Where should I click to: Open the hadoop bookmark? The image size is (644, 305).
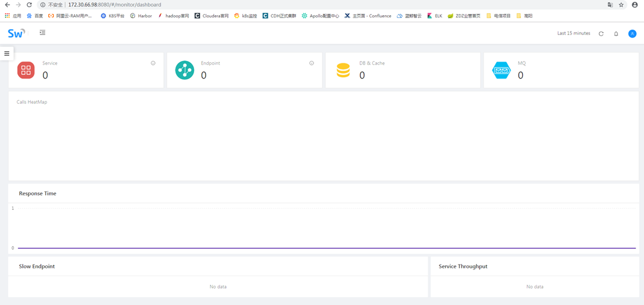tap(173, 16)
